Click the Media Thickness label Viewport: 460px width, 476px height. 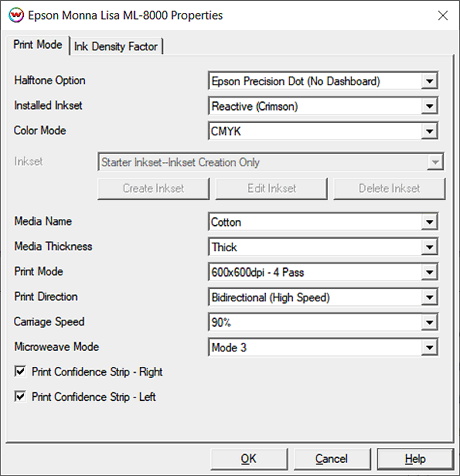(x=53, y=246)
